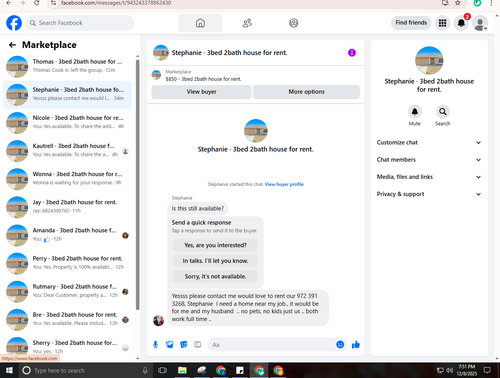Viewport: 500px width, 378px height.
Task: Go to the Home tab icon
Action: 200,23
